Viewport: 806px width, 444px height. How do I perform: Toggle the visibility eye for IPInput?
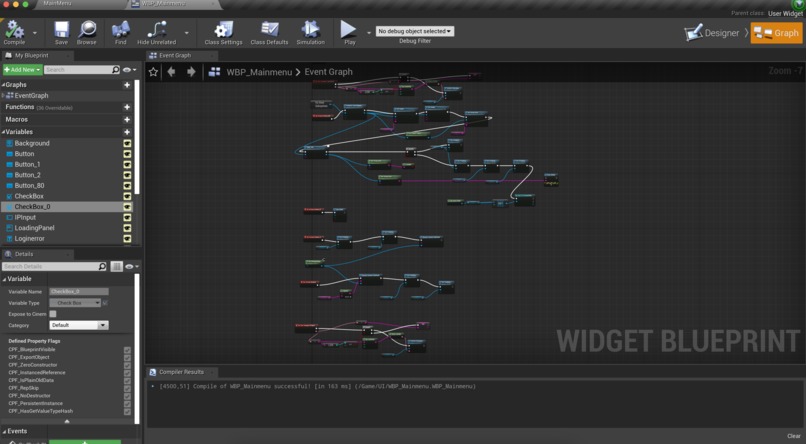click(x=127, y=217)
